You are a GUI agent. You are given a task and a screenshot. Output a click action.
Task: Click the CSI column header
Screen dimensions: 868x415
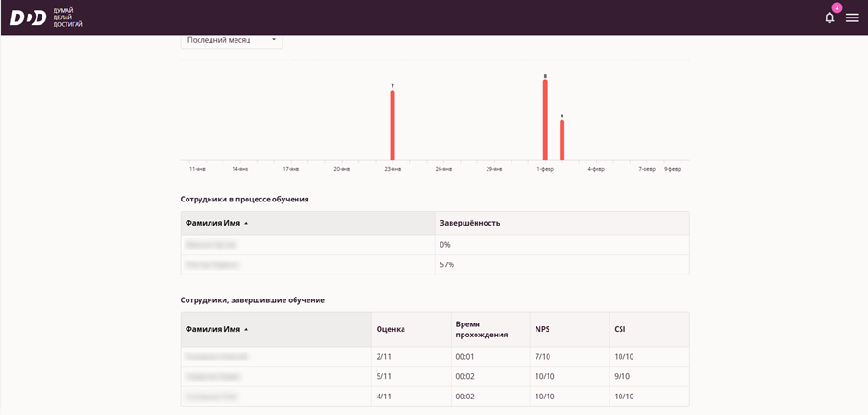click(620, 329)
